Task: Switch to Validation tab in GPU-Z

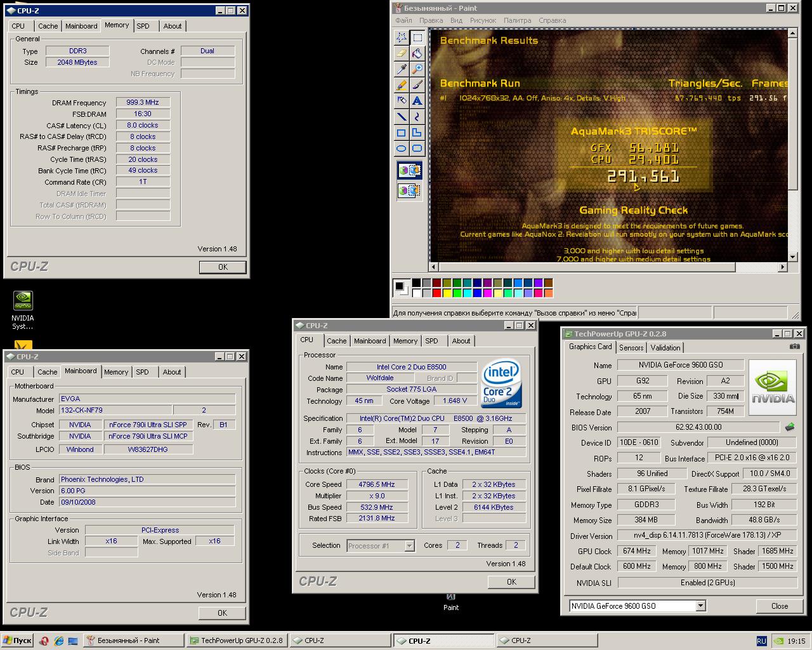Action: (x=665, y=347)
